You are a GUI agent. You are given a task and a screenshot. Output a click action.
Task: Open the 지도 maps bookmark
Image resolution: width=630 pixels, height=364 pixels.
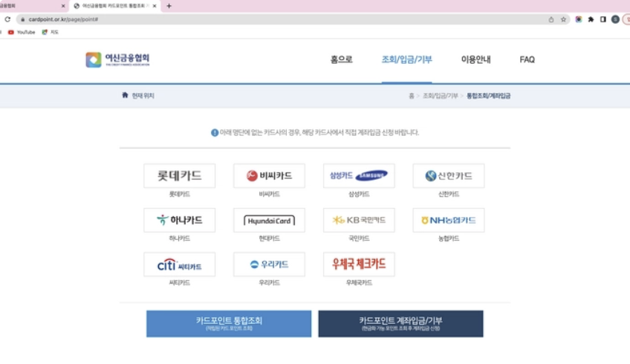(x=51, y=32)
